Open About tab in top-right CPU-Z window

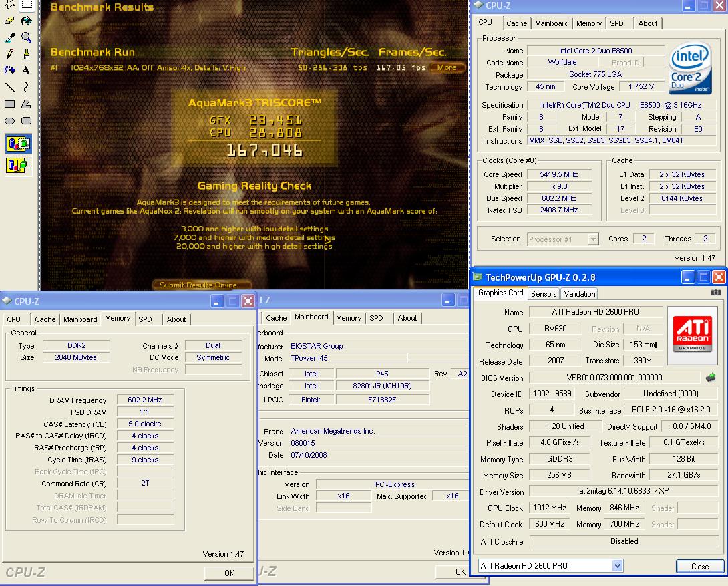pyautogui.click(x=648, y=23)
